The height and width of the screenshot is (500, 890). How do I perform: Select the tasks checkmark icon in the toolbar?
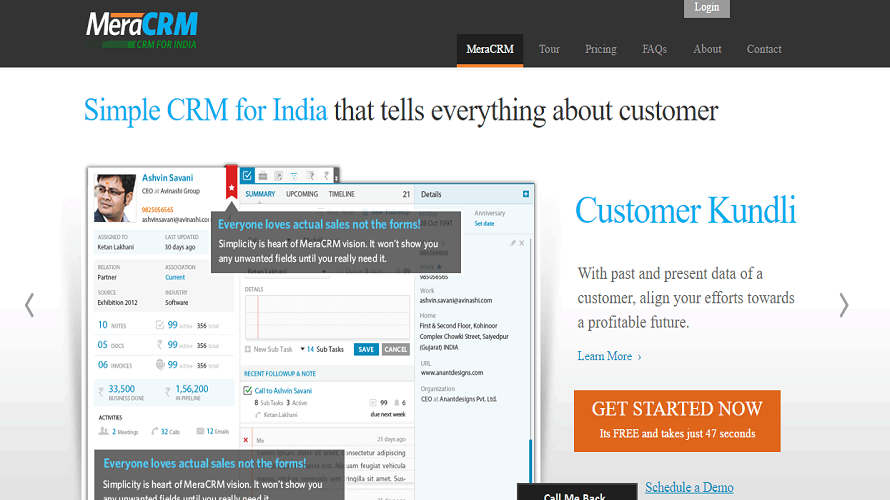(x=247, y=176)
